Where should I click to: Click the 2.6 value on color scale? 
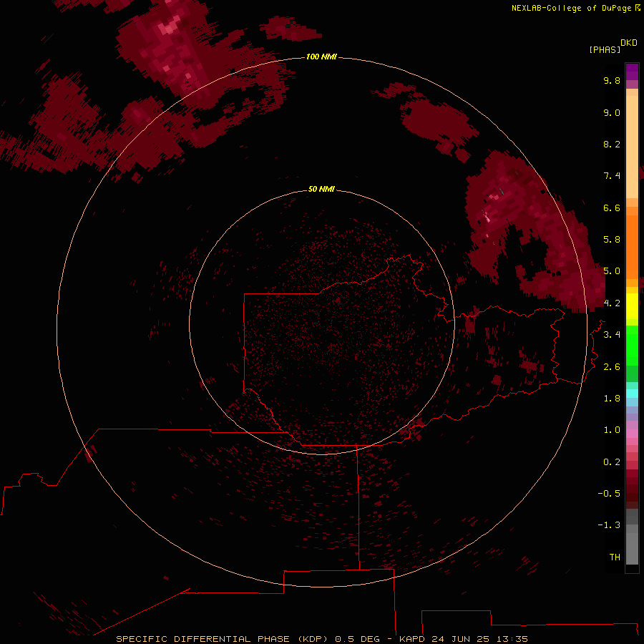point(612,367)
